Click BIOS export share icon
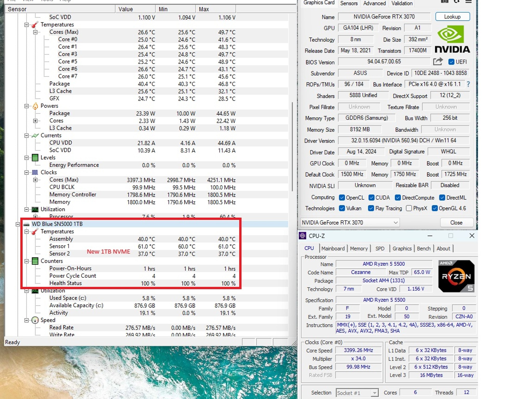The width and height of the screenshot is (532, 399). tap(438, 62)
